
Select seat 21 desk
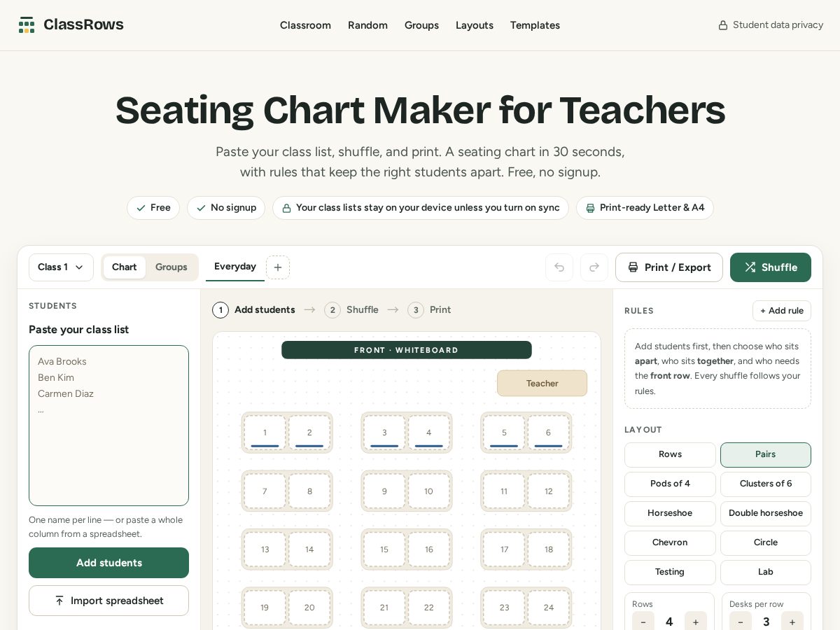[x=384, y=608]
